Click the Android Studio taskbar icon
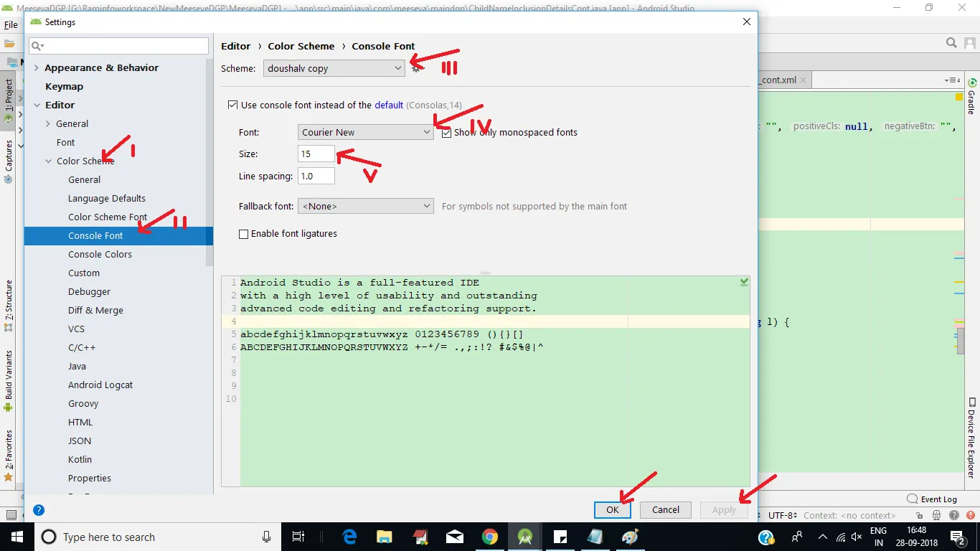The height and width of the screenshot is (551, 980). coord(525,537)
